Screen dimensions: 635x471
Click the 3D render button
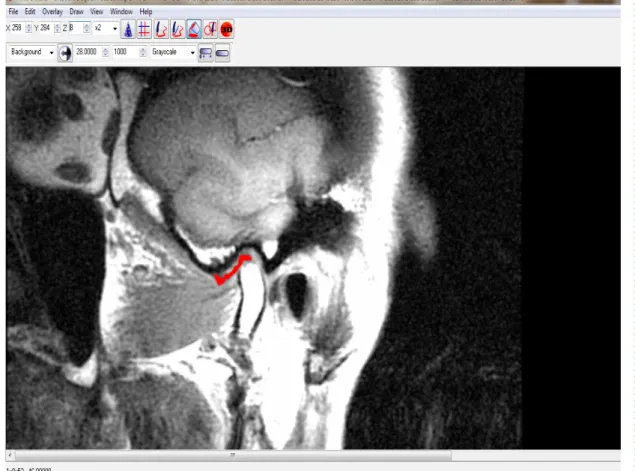pyautogui.click(x=226, y=29)
